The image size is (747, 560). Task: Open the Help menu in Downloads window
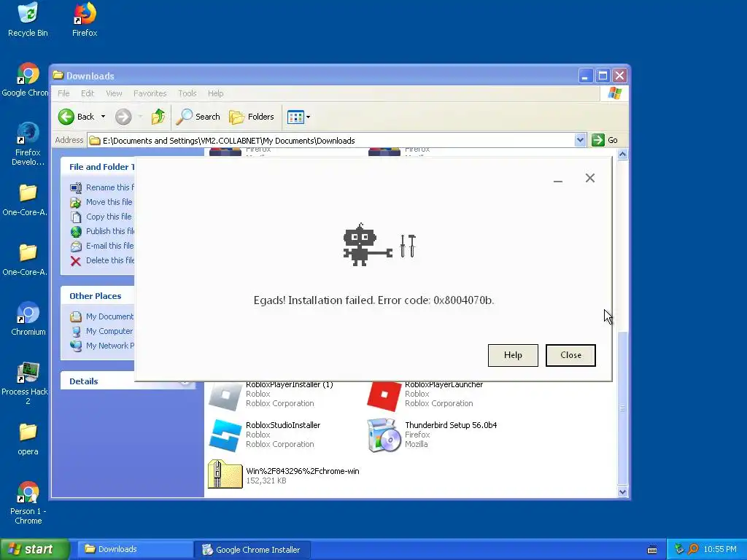pyautogui.click(x=215, y=93)
